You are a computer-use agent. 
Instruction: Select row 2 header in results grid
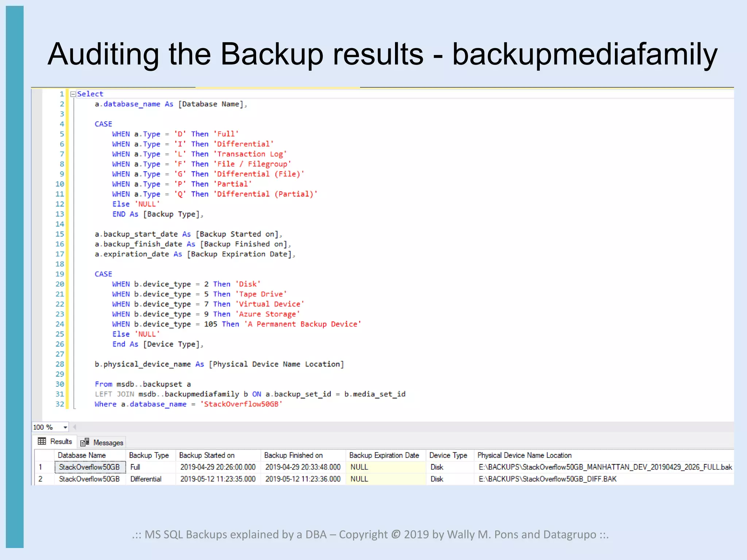tap(44, 479)
